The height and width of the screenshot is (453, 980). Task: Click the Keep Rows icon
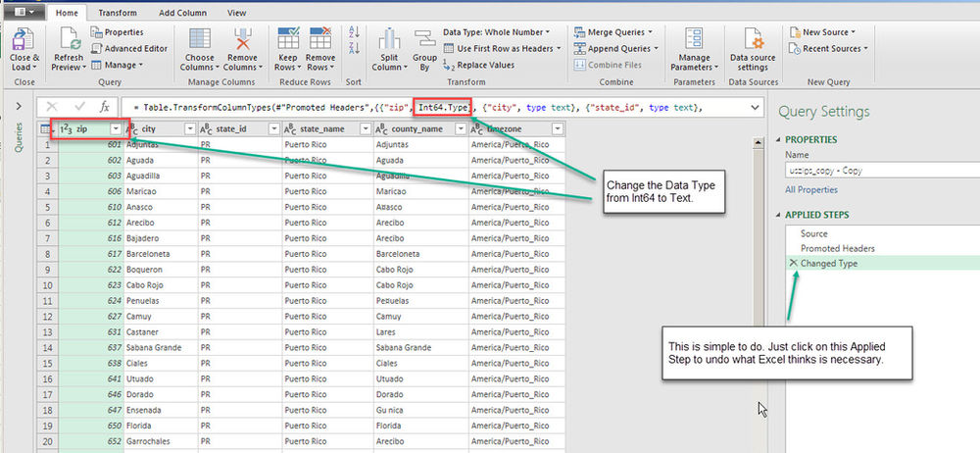pyautogui.click(x=288, y=39)
